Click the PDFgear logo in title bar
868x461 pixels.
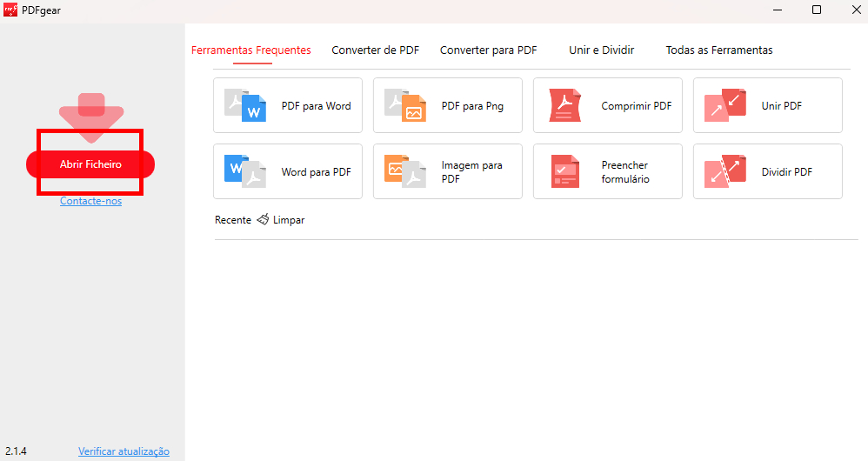(10, 10)
